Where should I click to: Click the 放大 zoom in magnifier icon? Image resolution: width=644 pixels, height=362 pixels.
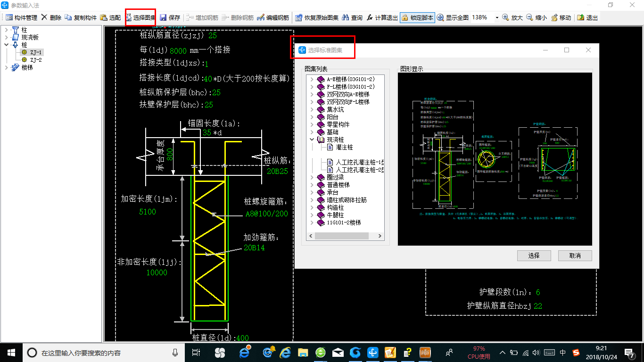click(x=505, y=17)
